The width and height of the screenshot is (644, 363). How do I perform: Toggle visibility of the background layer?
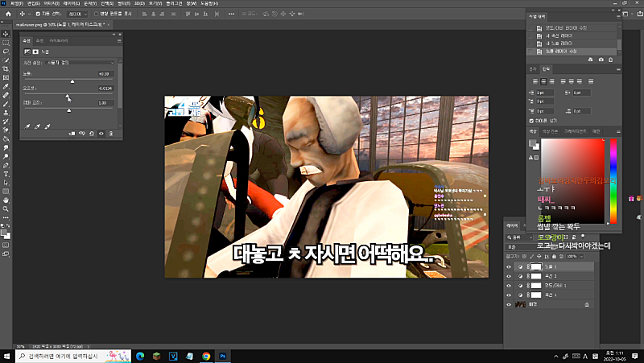tap(508, 305)
